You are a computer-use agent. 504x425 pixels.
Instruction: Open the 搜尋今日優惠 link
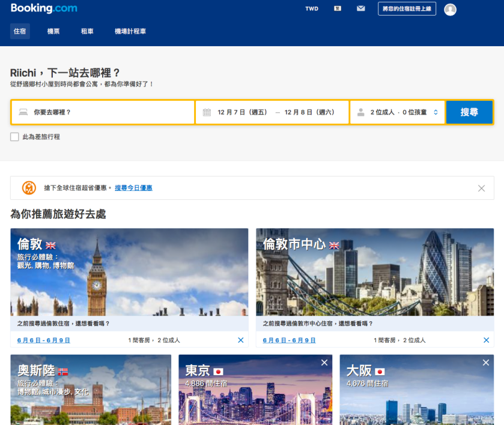point(133,188)
